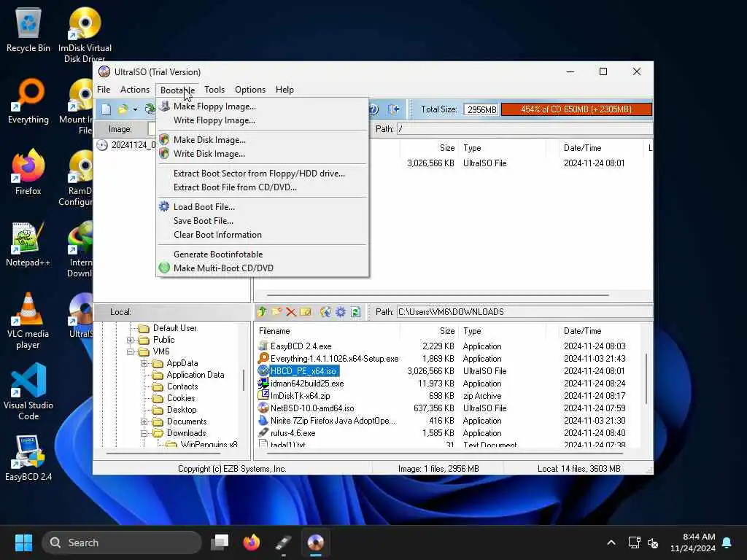Click the Total Size 2956MB field
Image resolution: width=747 pixels, height=560 pixels.
coord(481,110)
